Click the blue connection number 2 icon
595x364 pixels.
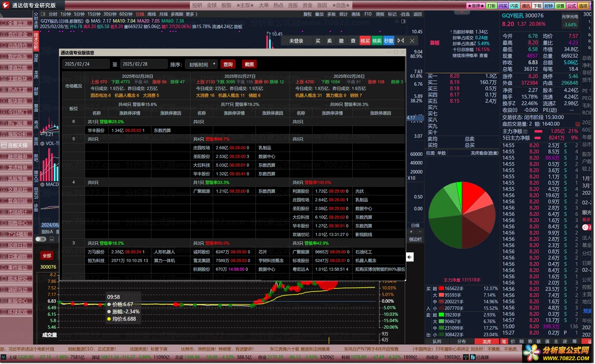(x=473, y=357)
